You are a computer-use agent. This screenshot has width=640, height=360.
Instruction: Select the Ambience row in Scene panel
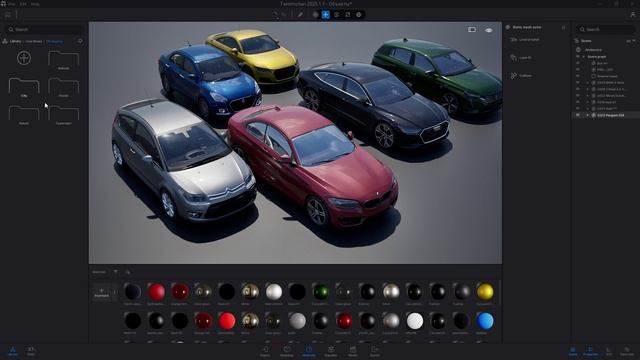click(593, 50)
